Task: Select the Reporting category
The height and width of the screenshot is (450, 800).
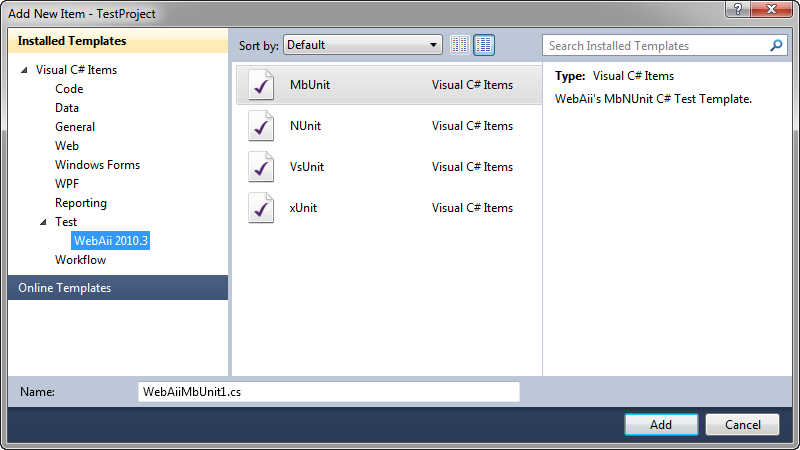Action: [x=81, y=203]
